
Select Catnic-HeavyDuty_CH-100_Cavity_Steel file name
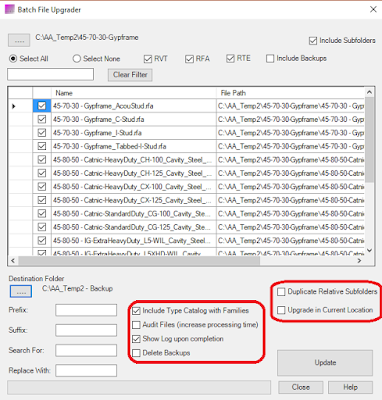132,160
